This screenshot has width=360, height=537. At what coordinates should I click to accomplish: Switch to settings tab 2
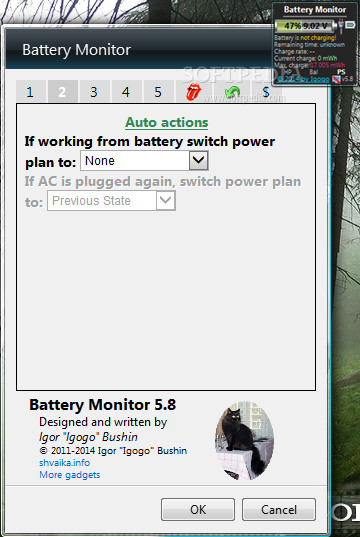pos(62,91)
